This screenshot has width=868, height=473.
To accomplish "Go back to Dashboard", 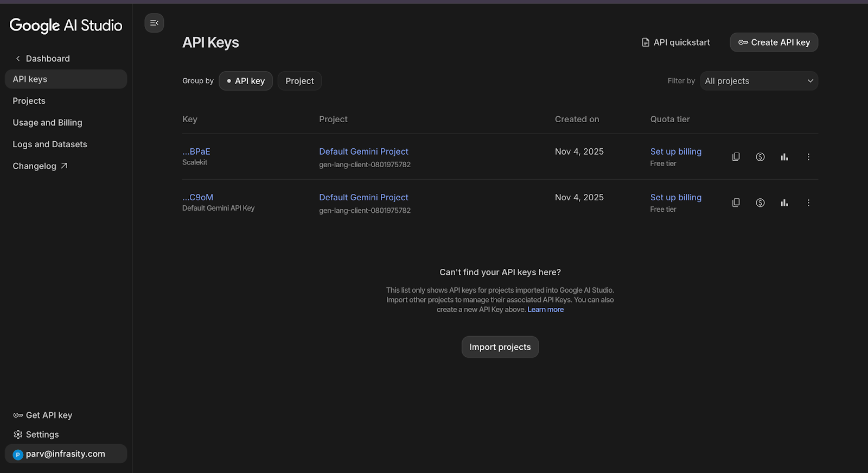I will (42, 59).
